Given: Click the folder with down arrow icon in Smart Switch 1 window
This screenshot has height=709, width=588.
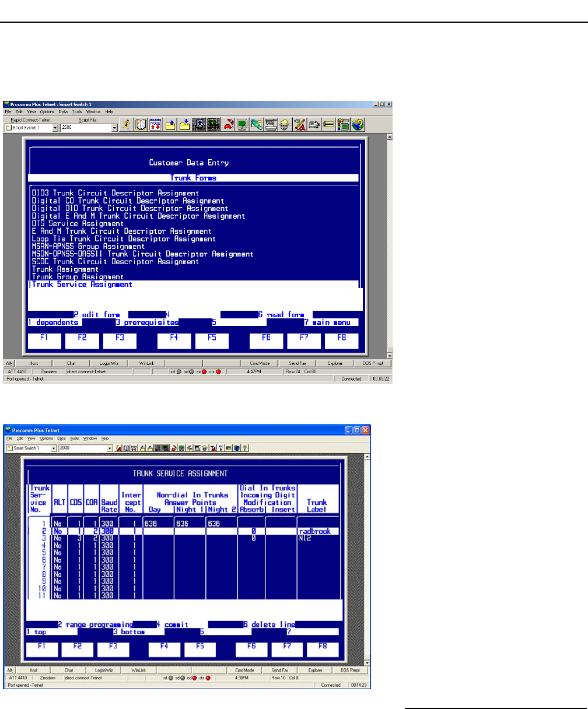Looking at the screenshot, I should pyautogui.click(x=185, y=126).
